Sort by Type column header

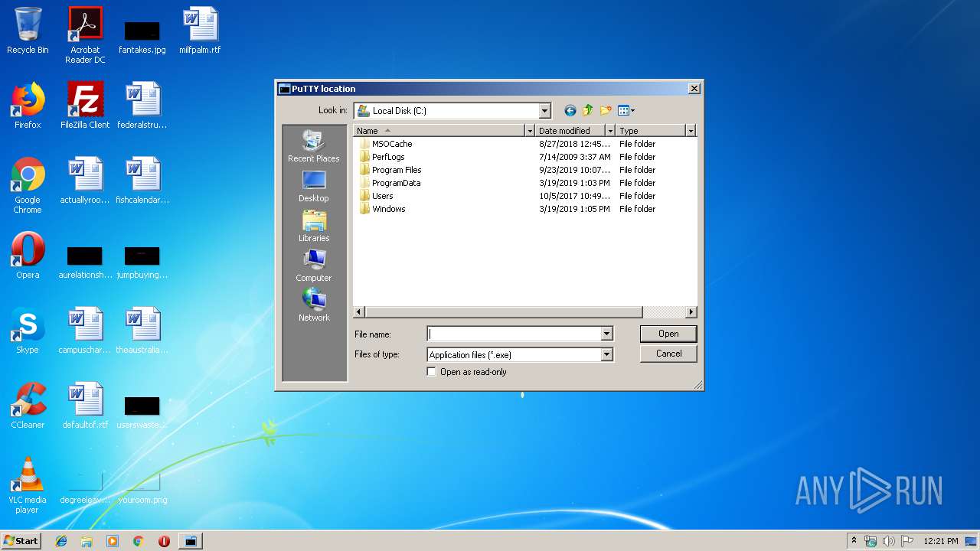point(651,131)
